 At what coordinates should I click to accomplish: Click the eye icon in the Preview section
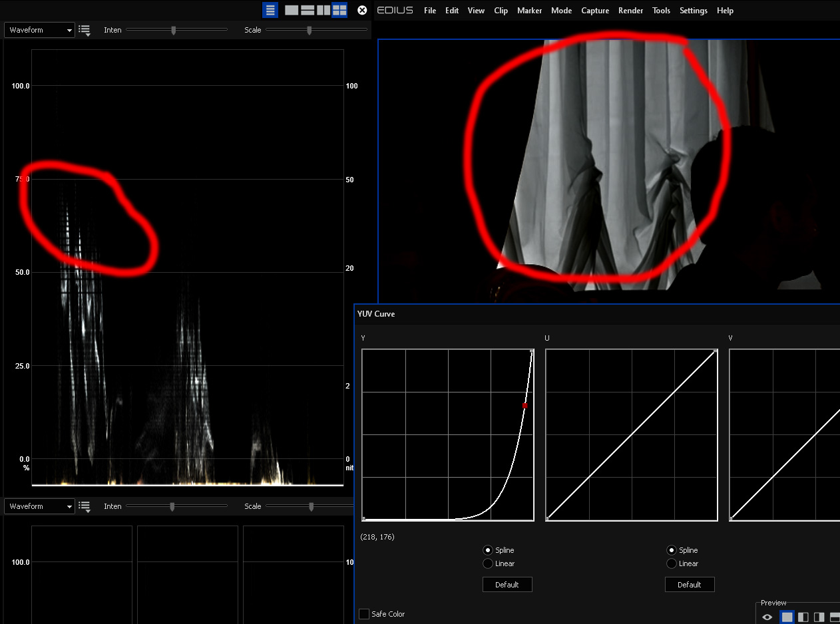click(x=767, y=617)
